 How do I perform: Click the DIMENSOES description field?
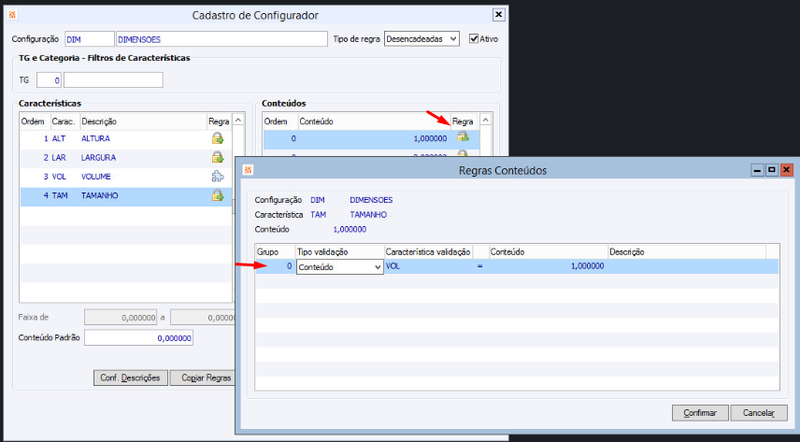coord(222,39)
